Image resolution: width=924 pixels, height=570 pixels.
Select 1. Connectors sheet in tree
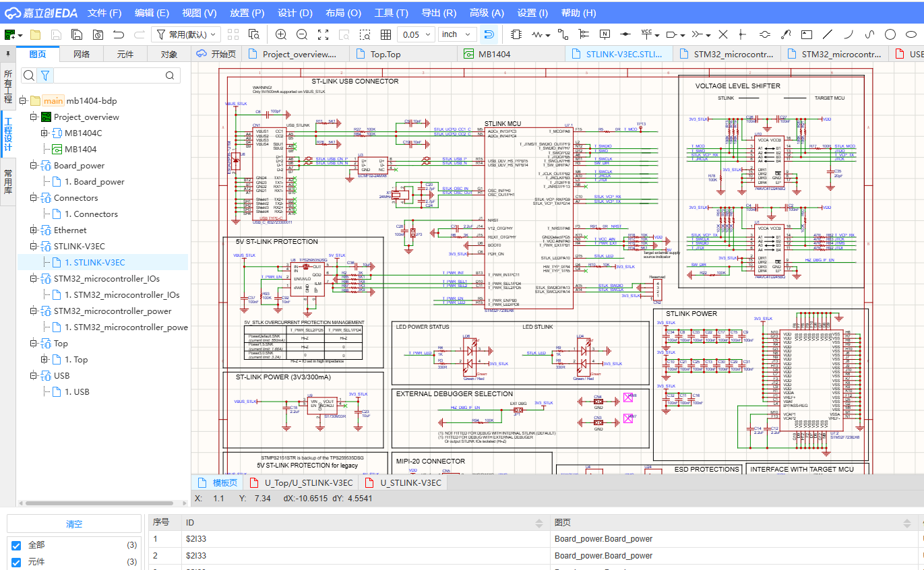point(91,214)
